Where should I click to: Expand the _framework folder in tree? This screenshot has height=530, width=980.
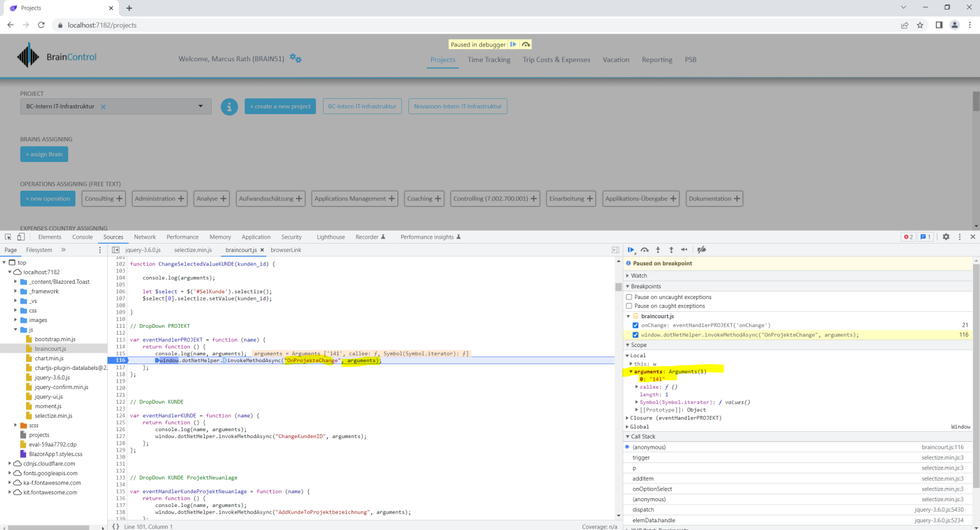pos(16,291)
